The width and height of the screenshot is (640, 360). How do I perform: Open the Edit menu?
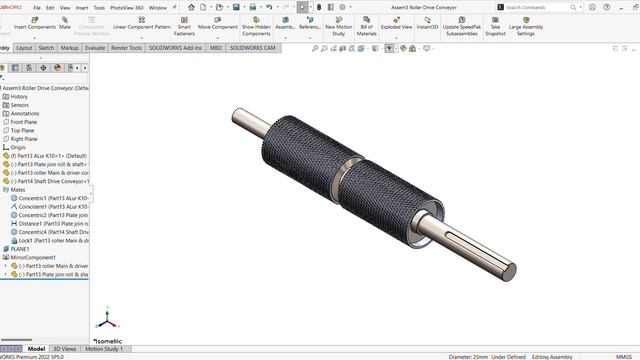pos(50,8)
